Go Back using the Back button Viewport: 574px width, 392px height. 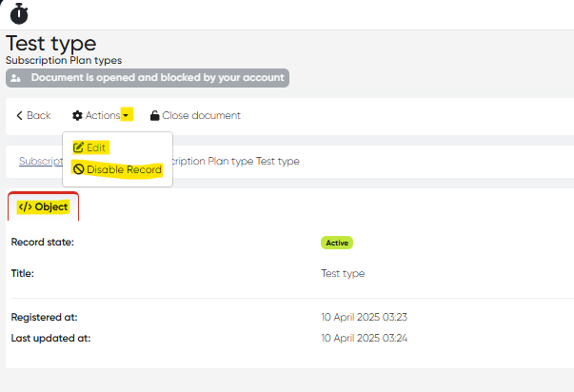[33, 115]
